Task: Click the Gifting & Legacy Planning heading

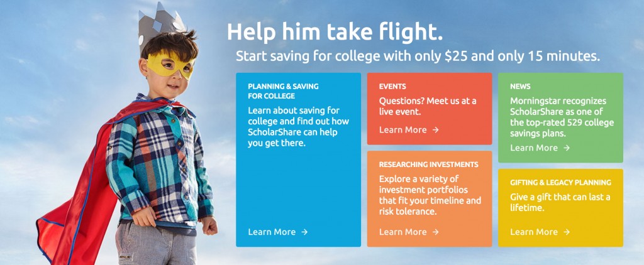Action: [560, 183]
